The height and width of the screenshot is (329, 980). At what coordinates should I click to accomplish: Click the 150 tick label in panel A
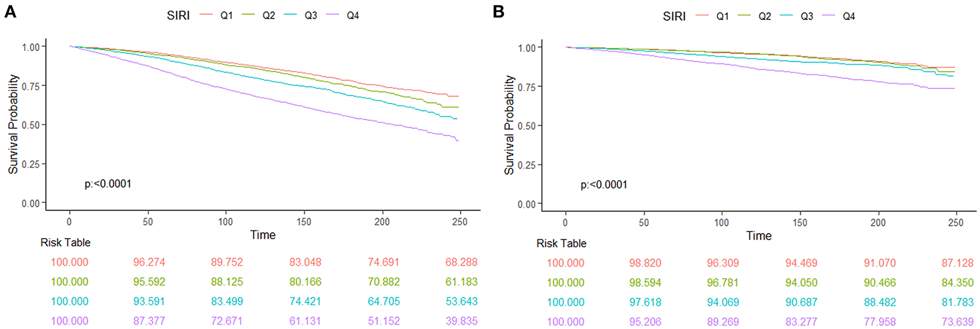(x=304, y=222)
